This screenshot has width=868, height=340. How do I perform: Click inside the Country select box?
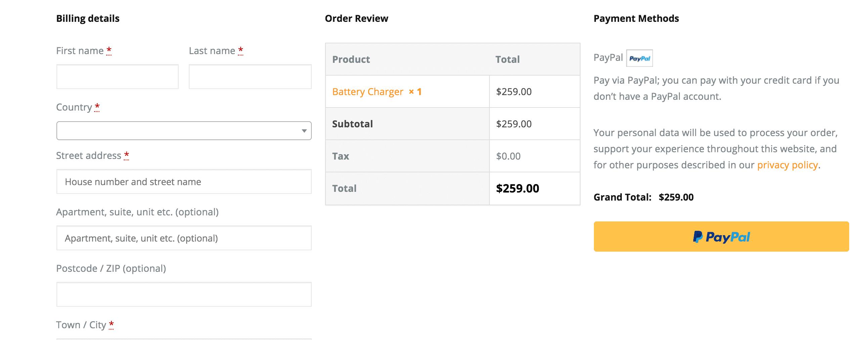coord(184,131)
